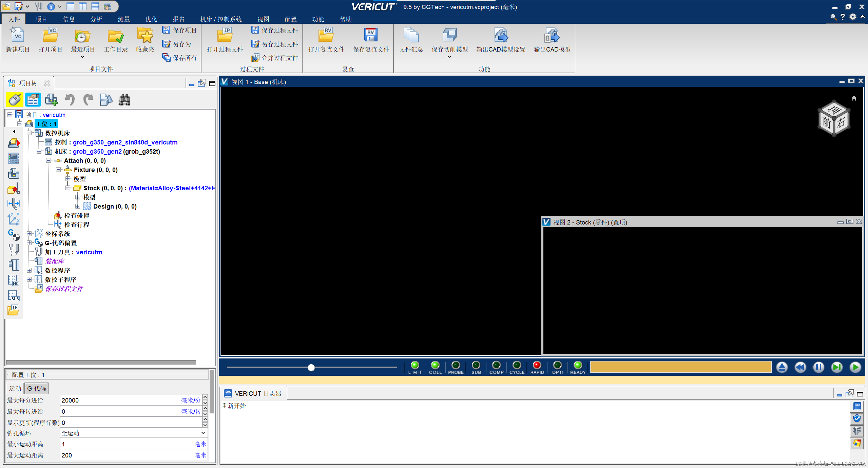Click the 保存过程文件 button
The height and width of the screenshot is (468, 868).
tap(274, 30)
